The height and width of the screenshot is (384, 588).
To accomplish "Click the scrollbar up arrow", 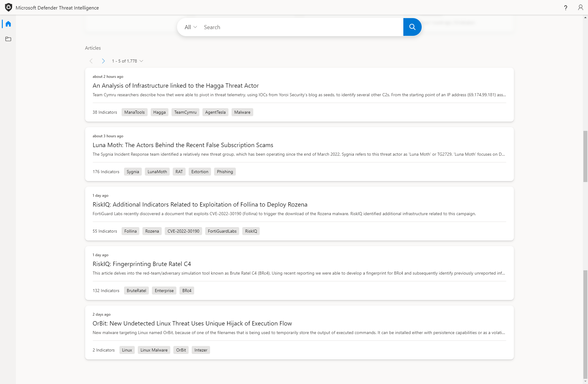I will pyautogui.click(x=585, y=17).
